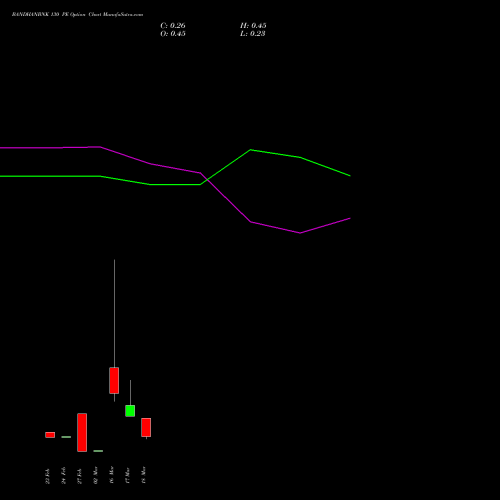Click the '24 Feb' date axis label
This screenshot has height=500, width=500.
tap(64, 476)
